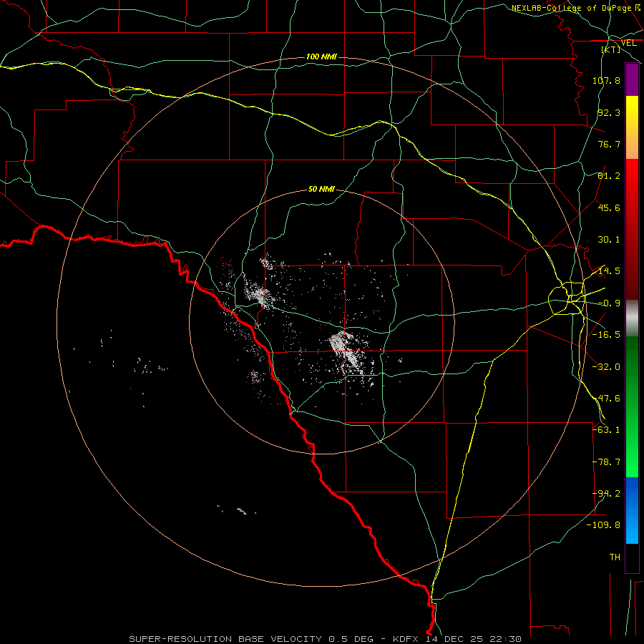Click the TH label below the legend

615,557
